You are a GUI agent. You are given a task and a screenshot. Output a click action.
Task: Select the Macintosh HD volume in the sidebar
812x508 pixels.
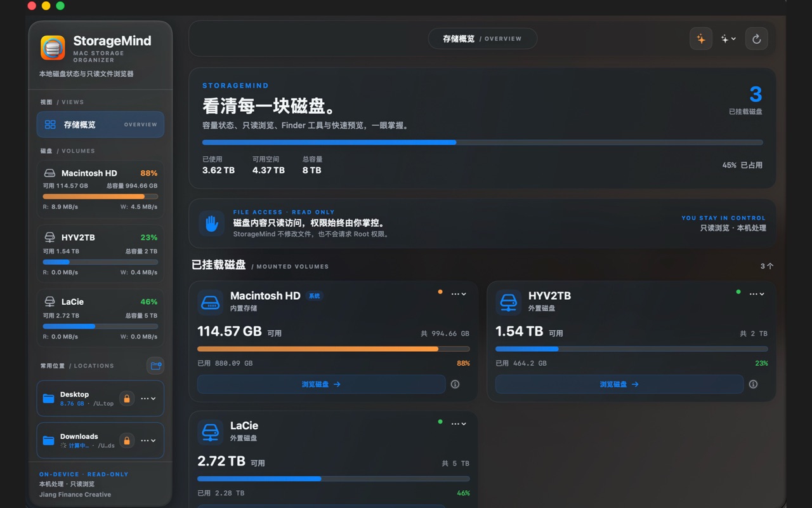100,189
